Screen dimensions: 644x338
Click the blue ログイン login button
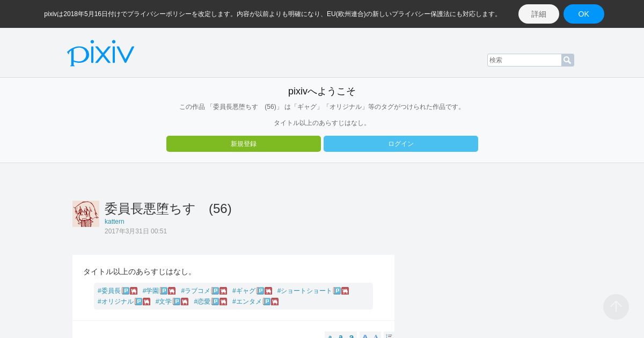(401, 144)
